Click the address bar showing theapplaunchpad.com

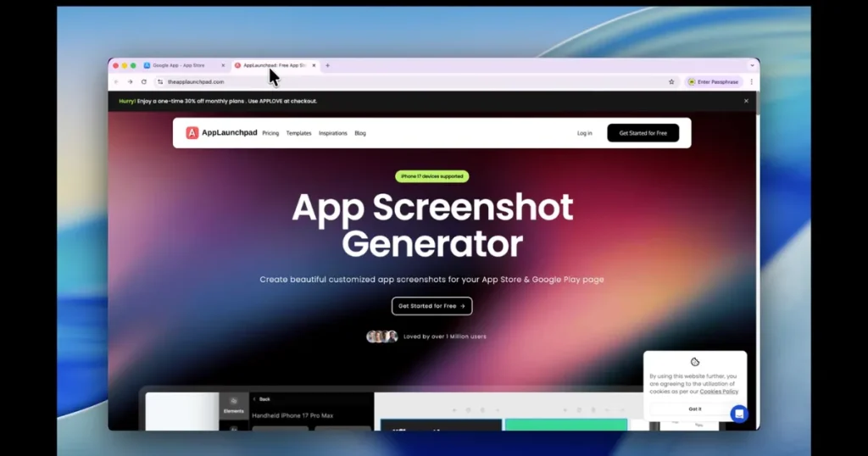coord(415,82)
